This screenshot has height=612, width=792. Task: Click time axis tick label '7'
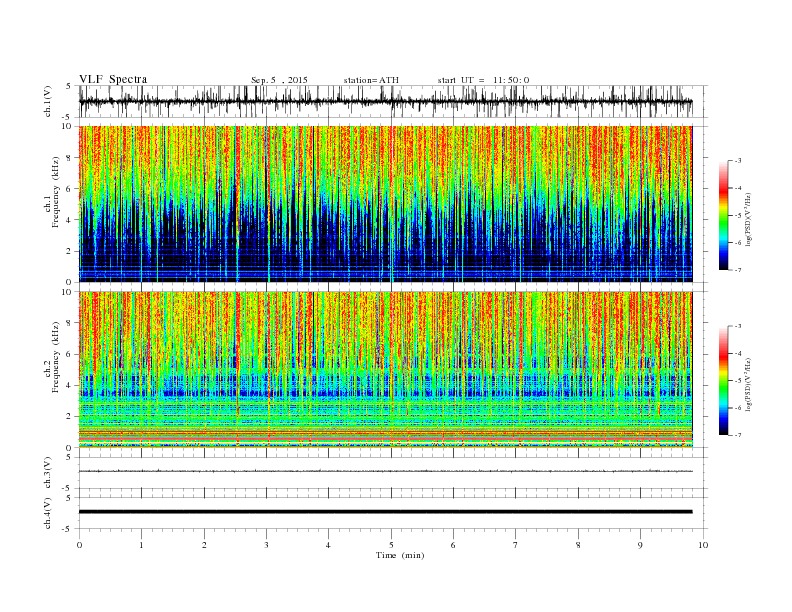click(x=516, y=545)
